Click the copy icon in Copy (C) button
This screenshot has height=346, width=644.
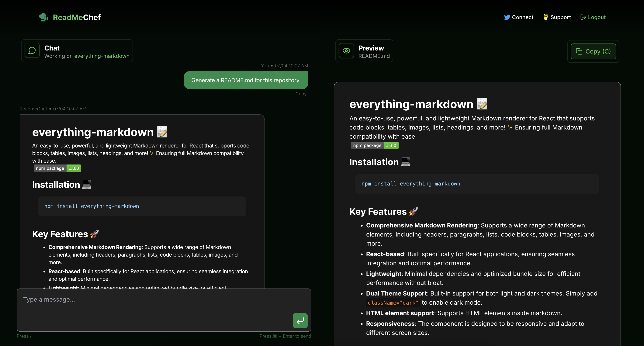[579, 51]
